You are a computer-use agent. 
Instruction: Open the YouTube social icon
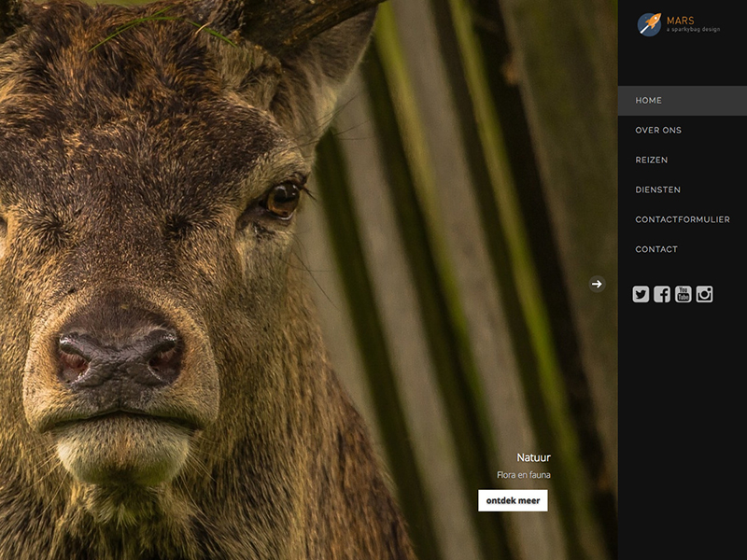(x=684, y=294)
